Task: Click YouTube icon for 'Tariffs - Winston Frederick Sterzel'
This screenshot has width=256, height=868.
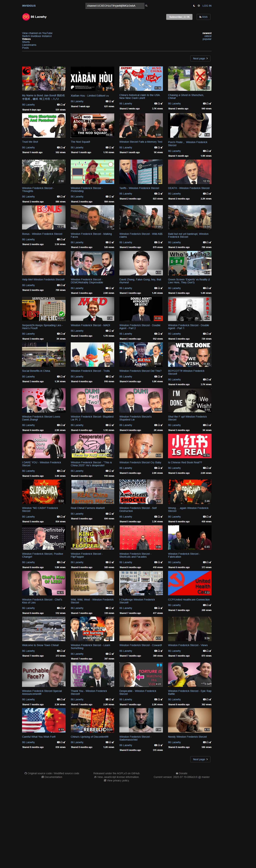Action: click(x=155, y=194)
